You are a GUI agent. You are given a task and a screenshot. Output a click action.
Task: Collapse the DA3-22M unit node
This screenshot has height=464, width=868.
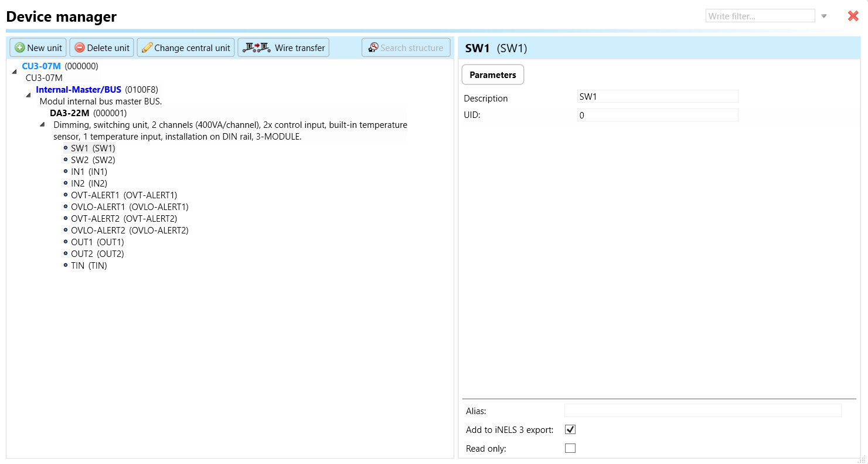click(x=42, y=124)
